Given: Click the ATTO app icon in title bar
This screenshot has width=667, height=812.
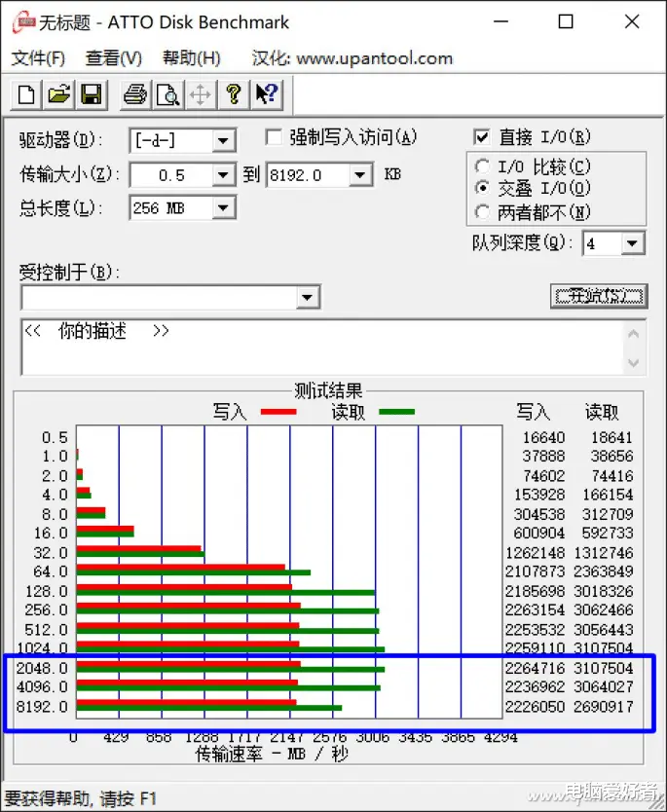Looking at the screenshot, I should 23,22.
